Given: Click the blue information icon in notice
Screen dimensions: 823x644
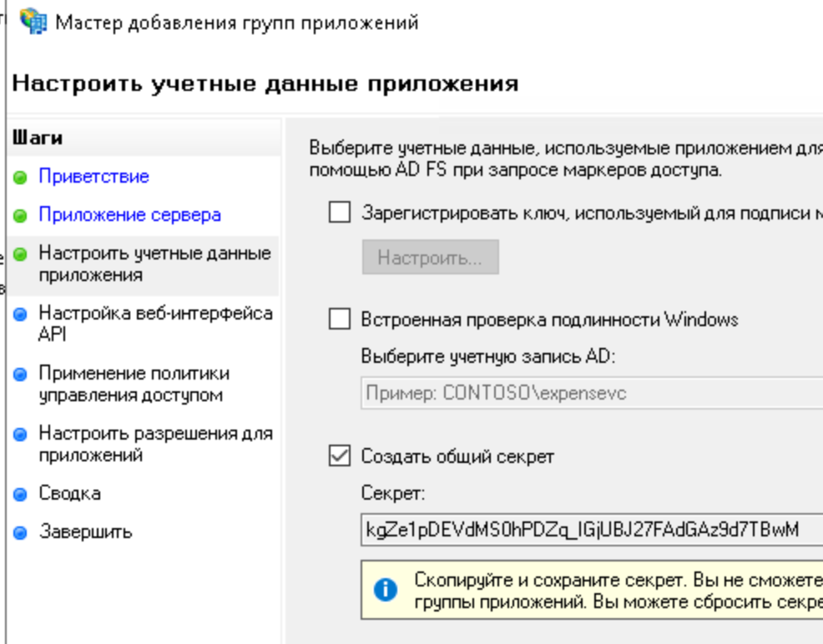Looking at the screenshot, I should (x=385, y=590).
